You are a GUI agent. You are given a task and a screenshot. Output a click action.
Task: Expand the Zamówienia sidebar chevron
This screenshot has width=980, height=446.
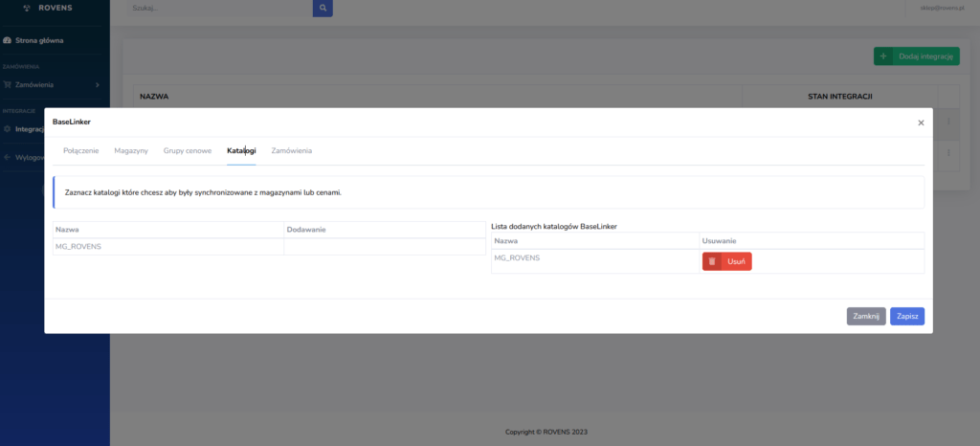click(x=97, y=85)
